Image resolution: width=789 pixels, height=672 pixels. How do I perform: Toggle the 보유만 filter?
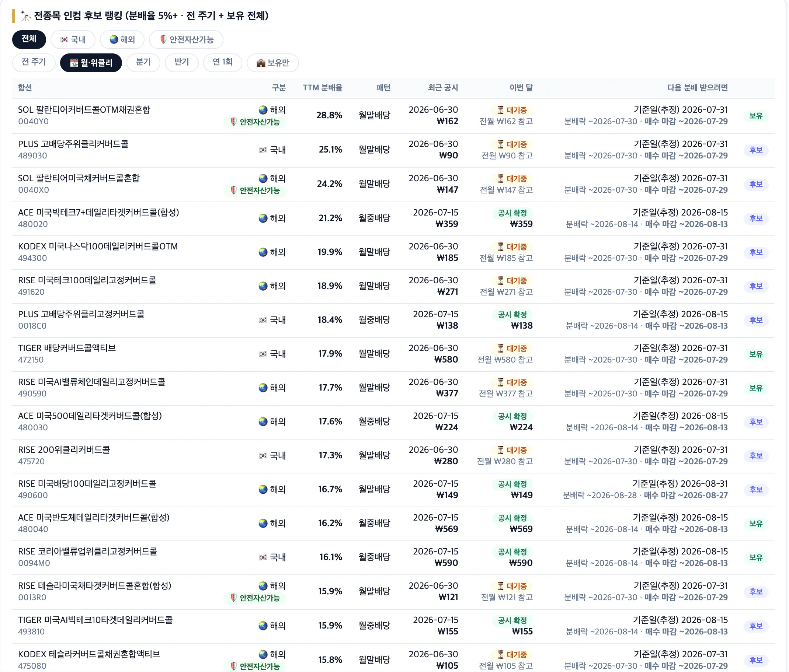point(272,63)
